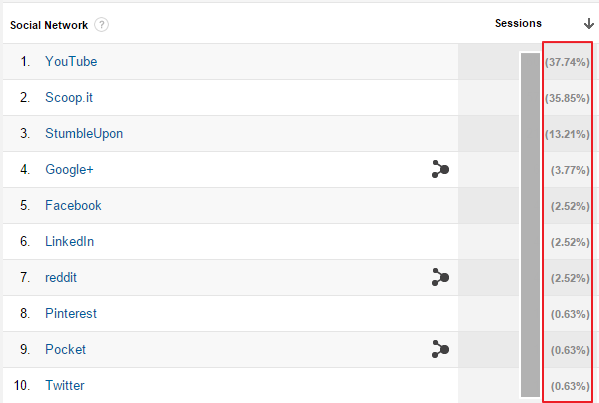Open the StumbleUpon row link
The height and width of the screenshot is (403, 599).
click(84, 134)
